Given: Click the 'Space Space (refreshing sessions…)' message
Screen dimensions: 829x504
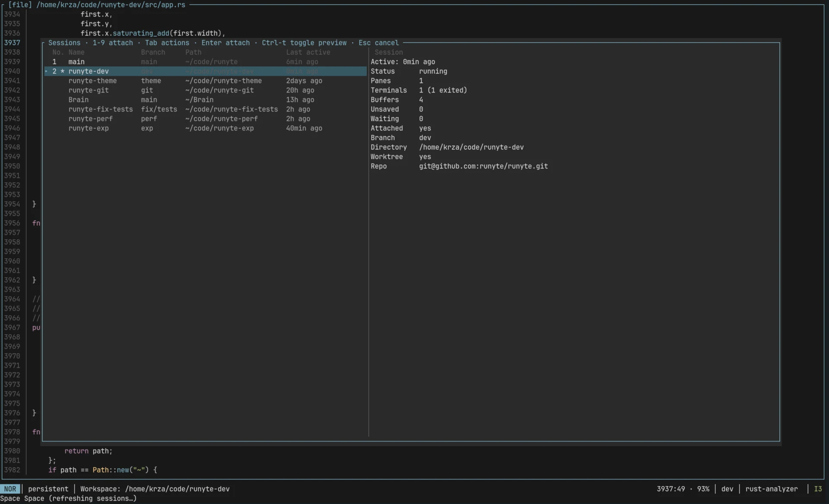Looking at the screenshot, I should (x=68, y=498).
